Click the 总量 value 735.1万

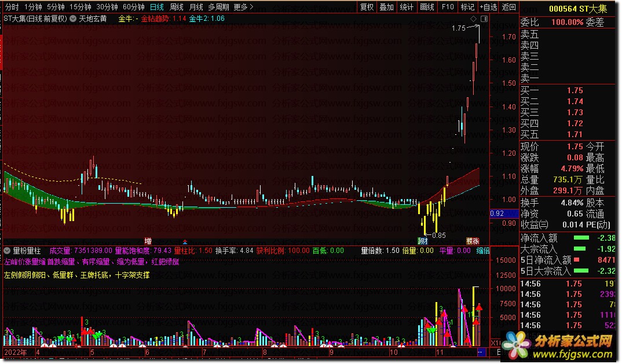click(x=568, y=179)
